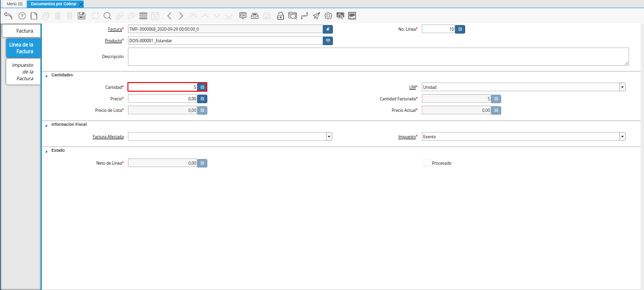Collapse the Informacion Fiscal section
The image size is (644, 290).
(x=47, y=125)
